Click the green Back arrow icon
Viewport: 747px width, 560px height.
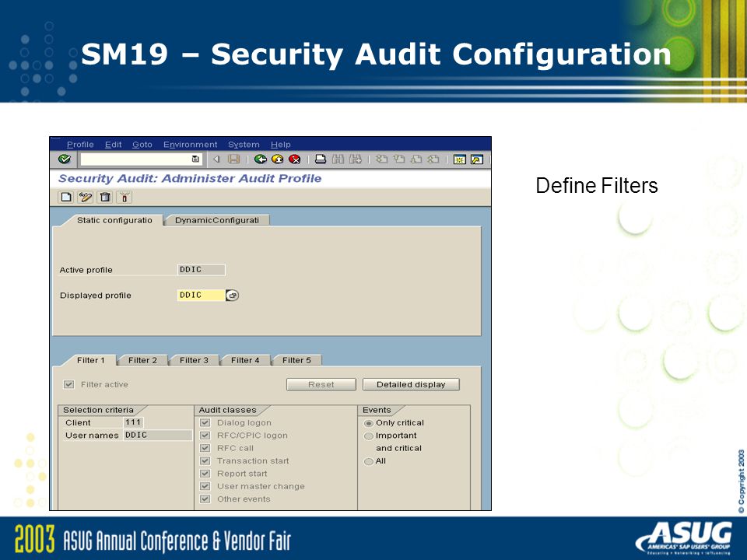click(260, 159)
